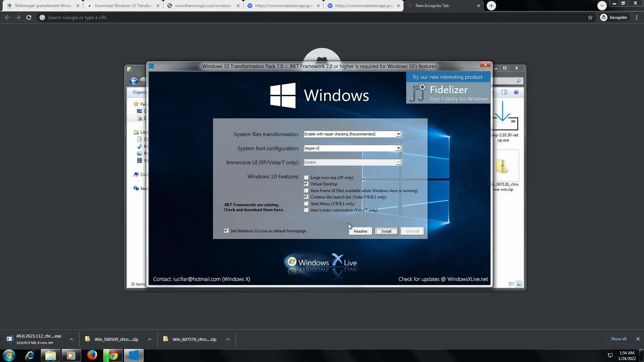Open Chrome's three-dot menu icon
The height and width of the screenshot is (362, 644).
637,17
